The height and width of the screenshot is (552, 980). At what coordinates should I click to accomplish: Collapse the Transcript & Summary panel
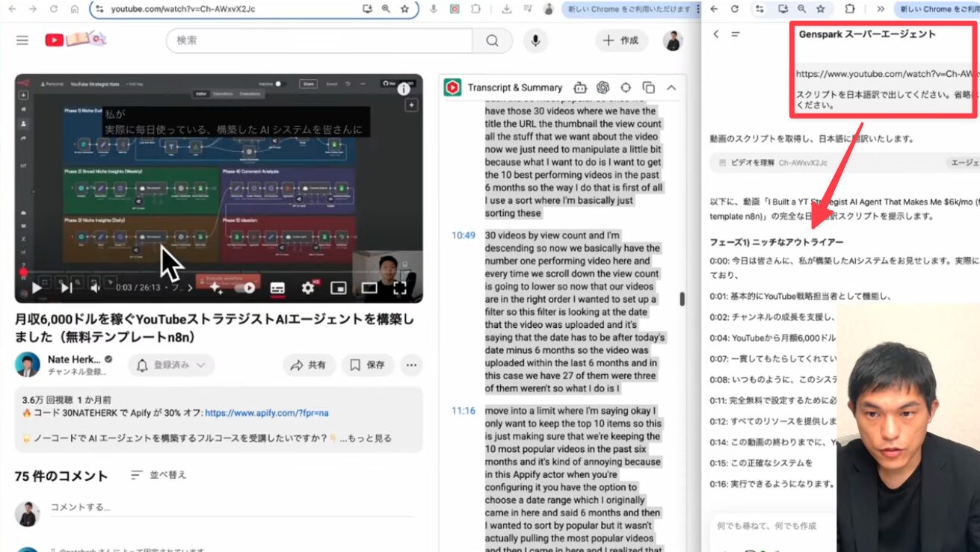click(671, 87)
